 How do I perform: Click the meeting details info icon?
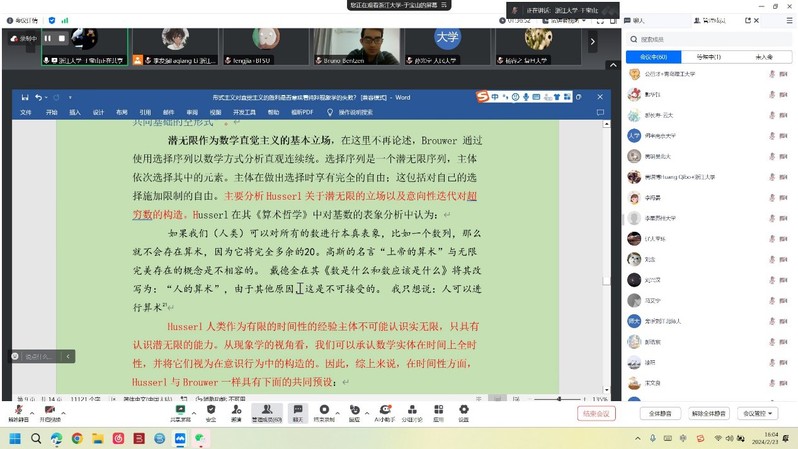pos(10,20)
